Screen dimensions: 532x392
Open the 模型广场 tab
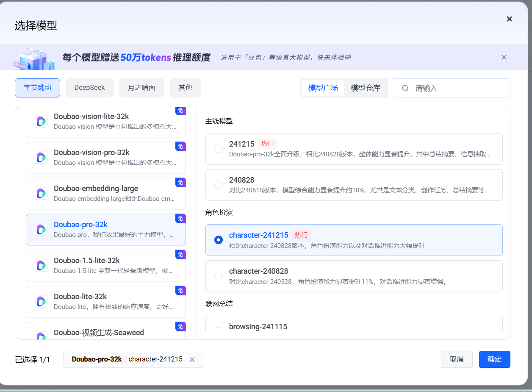coord(323,88)
